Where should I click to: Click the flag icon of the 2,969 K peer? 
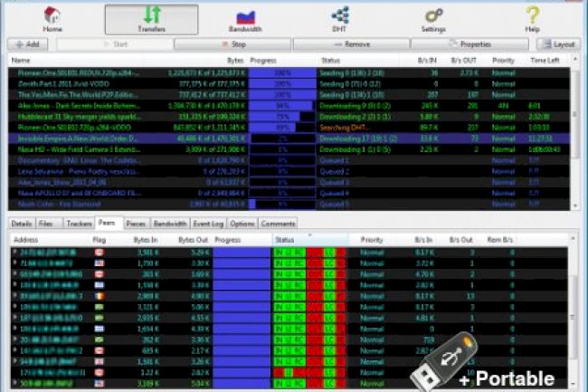pyautogui.click(x=99, y=296)
